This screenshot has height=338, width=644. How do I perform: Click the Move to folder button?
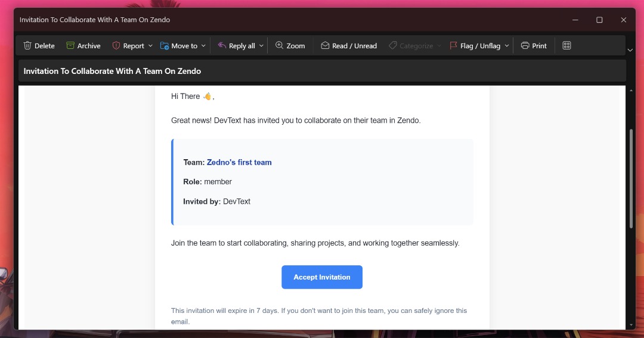[179, 45]
